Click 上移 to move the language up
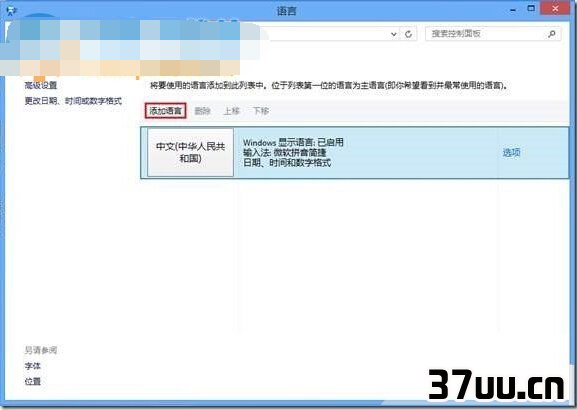 coord(231,110)
